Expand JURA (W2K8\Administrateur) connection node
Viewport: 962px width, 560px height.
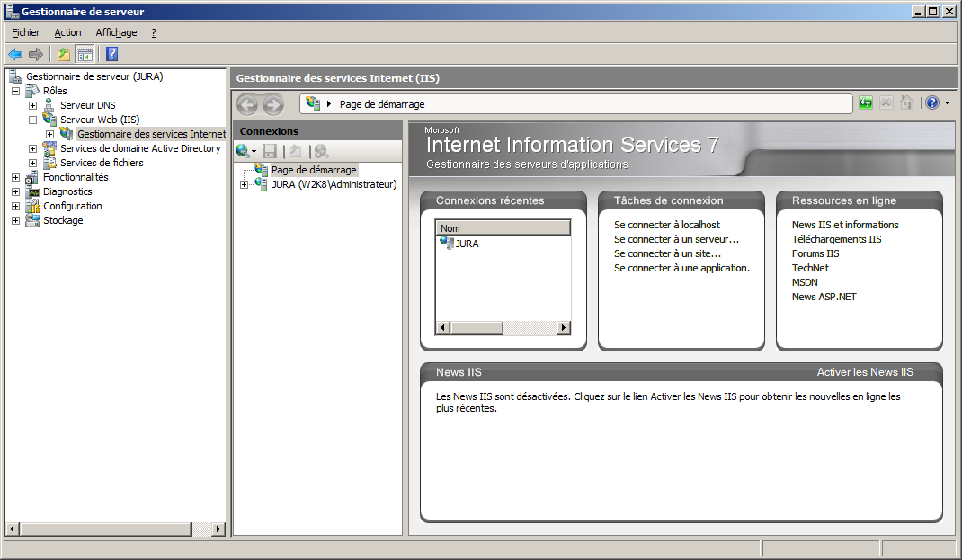(x=244, y=185)
